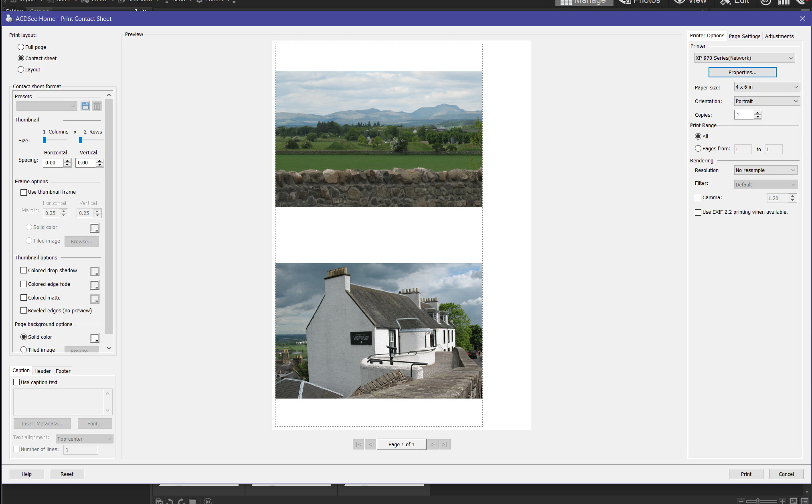Open page background Solid color swatch
The image size is (812, 504).
95,338
